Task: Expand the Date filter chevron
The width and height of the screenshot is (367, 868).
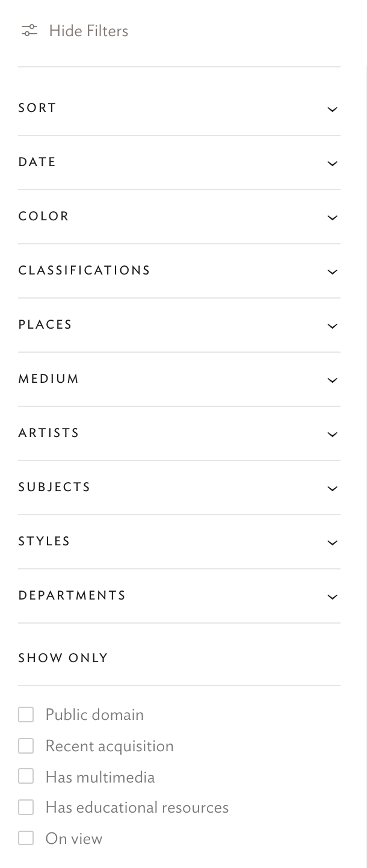Action: coord(332,163)
